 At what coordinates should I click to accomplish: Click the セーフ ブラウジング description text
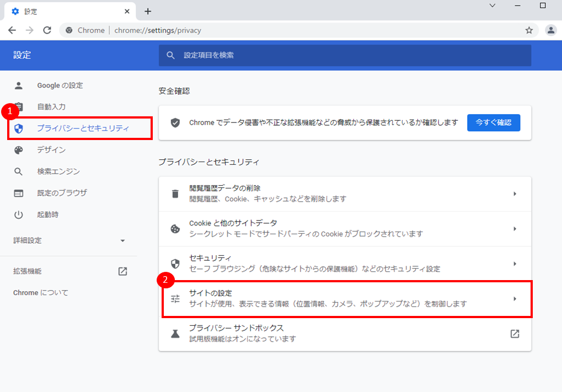point(315,269)
